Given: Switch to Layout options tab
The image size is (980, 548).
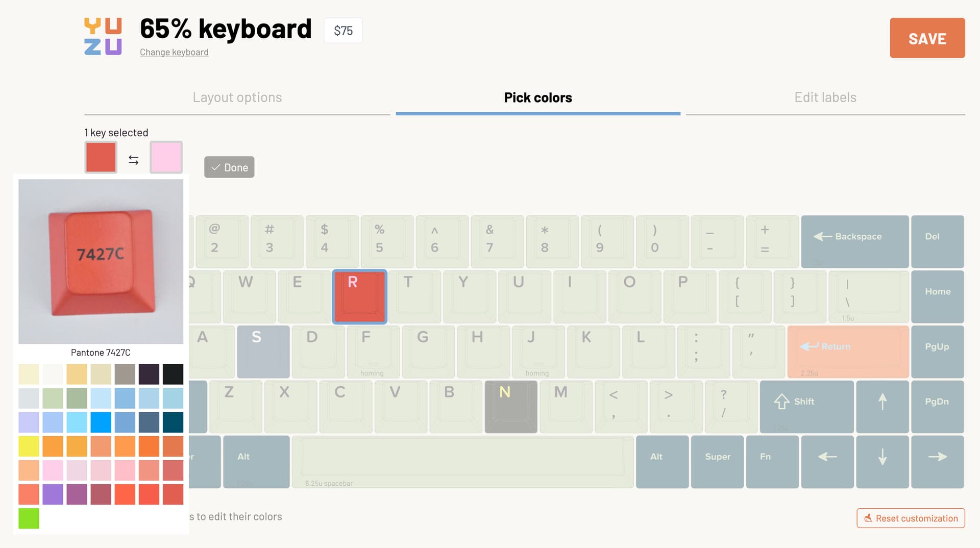Looking at the screenshot, I should pos(237,97).
